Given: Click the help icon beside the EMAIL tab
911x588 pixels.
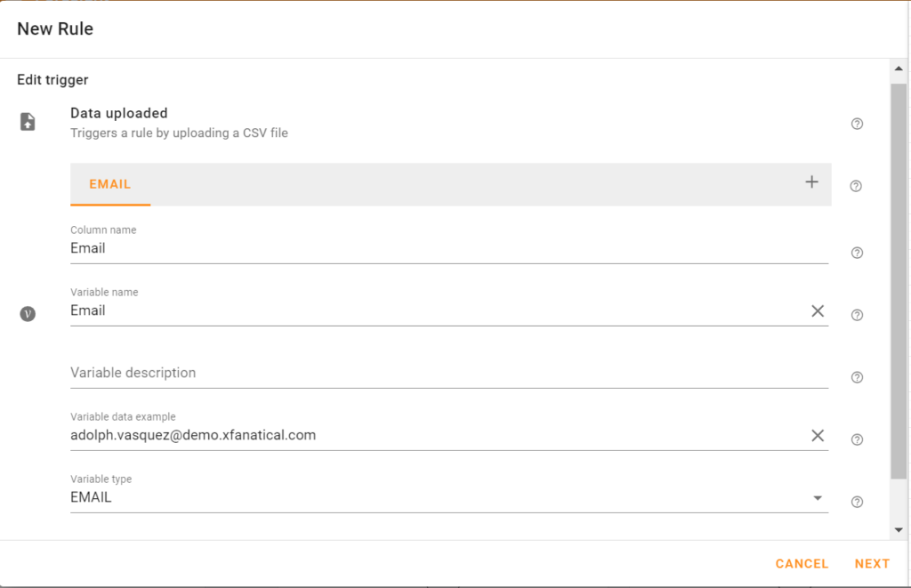Looking at the screenshot, I should [856, 186].
